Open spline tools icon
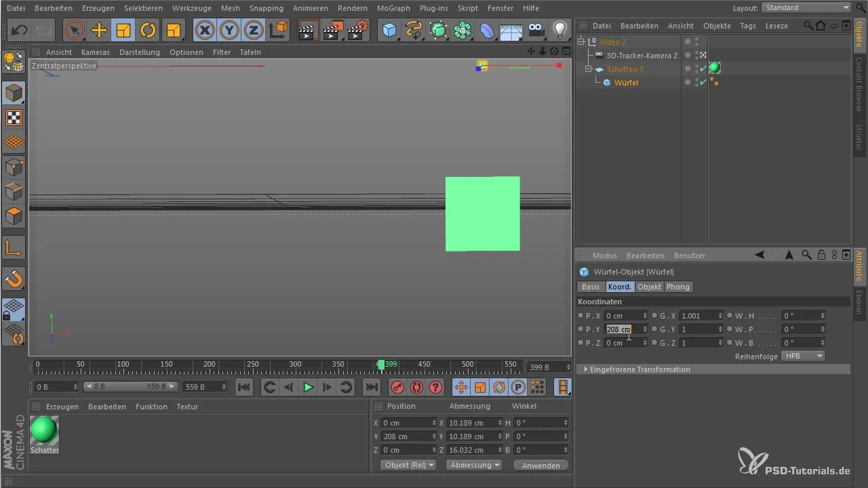868x488 pixels. click(x=414, y=30)
